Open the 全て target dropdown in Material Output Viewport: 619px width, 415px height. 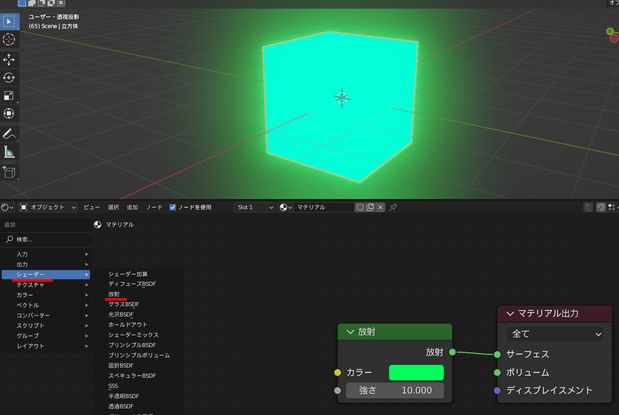tap(555, 334)
